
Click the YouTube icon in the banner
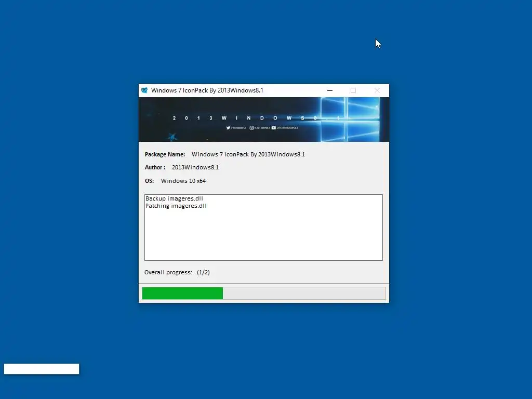(x=273, y=128)
